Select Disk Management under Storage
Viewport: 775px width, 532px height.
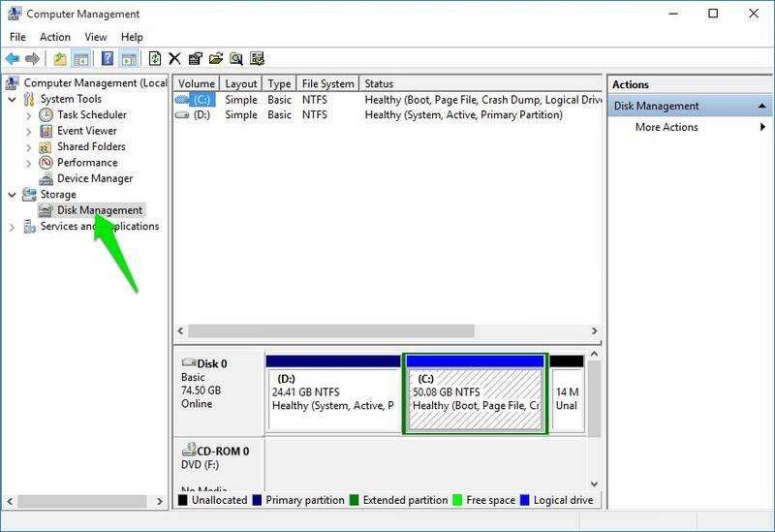[99, 210]
